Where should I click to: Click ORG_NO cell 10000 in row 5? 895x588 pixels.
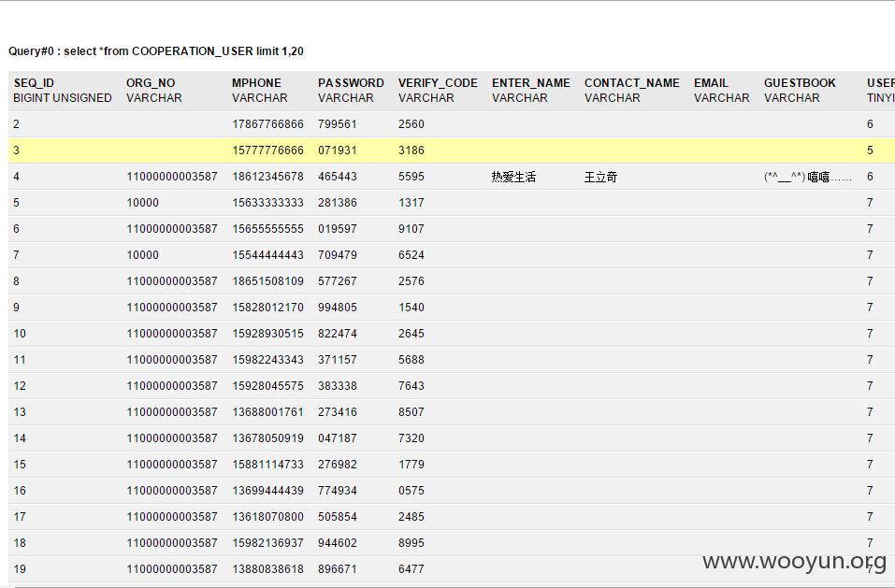(143, 203)
